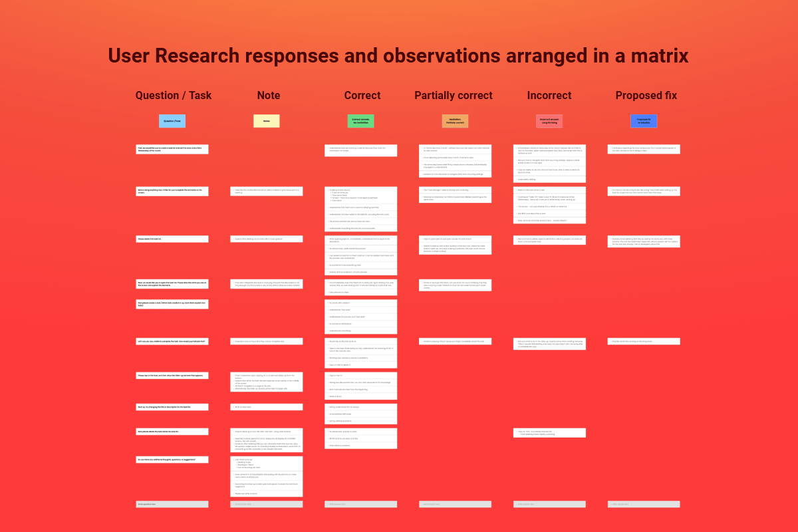
Task: Select the orange Partially correct legend sticky
Action: pyautogui.click(x=456, y=121)
